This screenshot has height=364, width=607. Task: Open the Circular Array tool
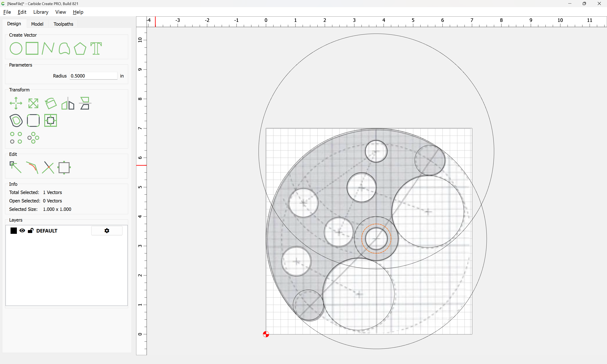[x=33, y=138]
